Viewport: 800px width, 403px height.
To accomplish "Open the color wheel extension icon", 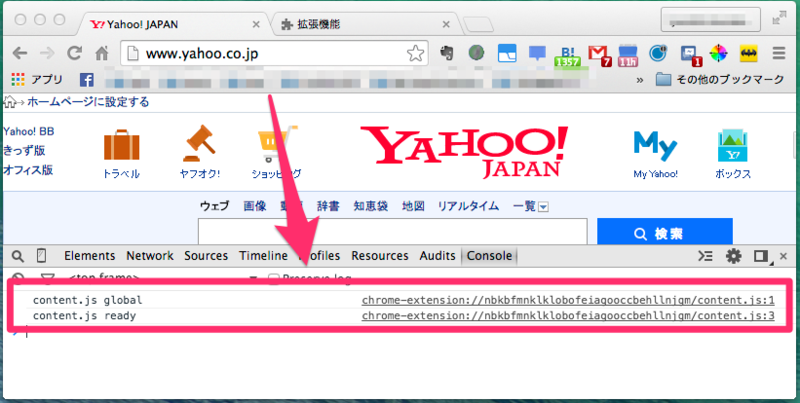I will [718, 53].
